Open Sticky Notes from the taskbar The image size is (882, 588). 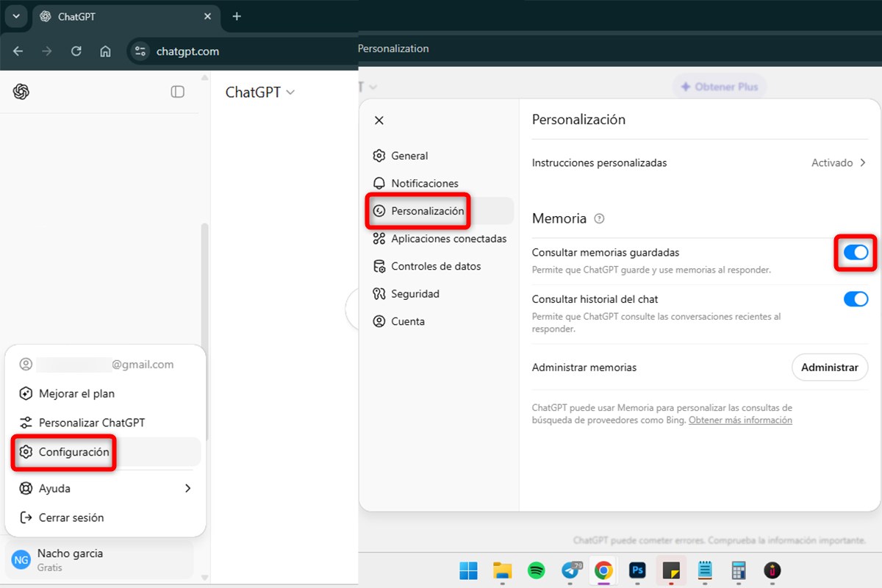pyautogui.click(x=671, y=570)
